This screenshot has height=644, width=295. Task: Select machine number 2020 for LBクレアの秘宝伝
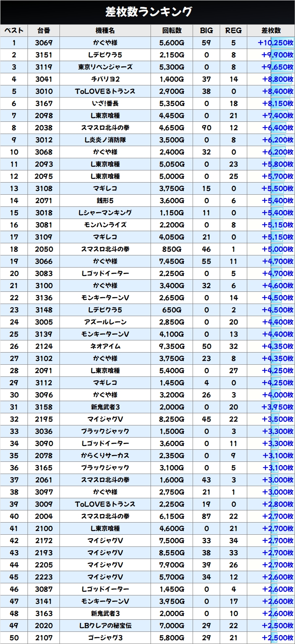pyautogui.click(x=44, y=626)
